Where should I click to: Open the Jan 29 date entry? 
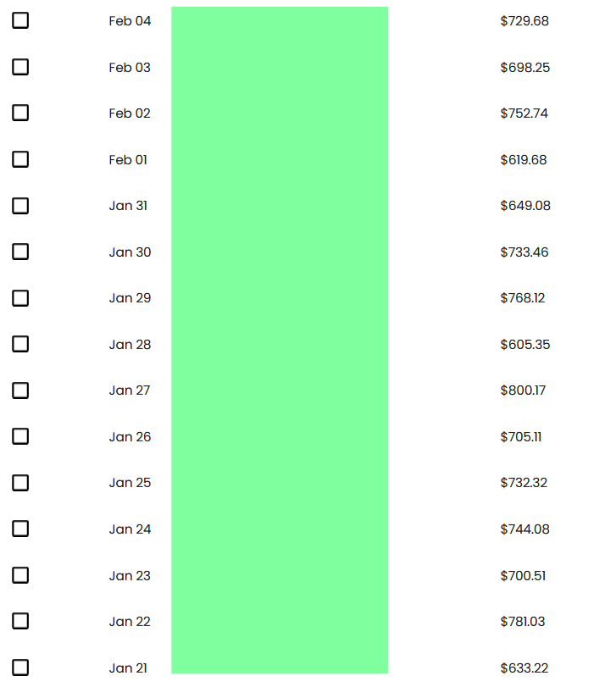[x=130, y=298]
